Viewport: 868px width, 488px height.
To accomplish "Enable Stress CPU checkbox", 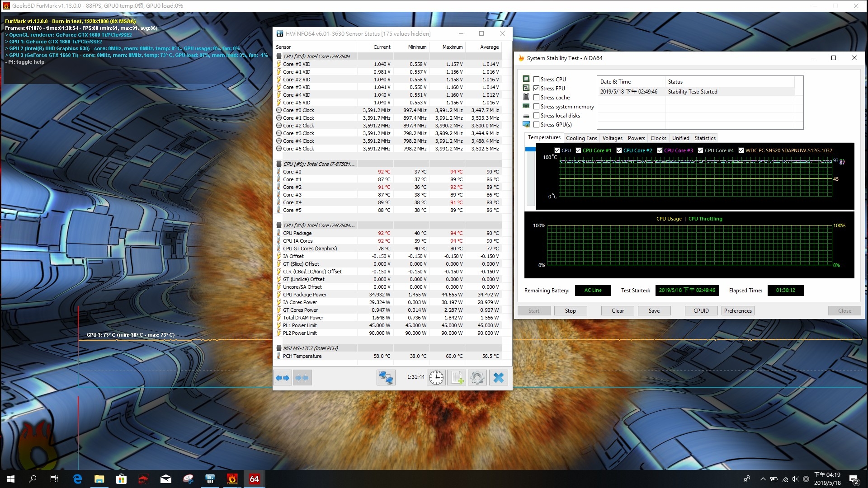I will click(537, 80).
